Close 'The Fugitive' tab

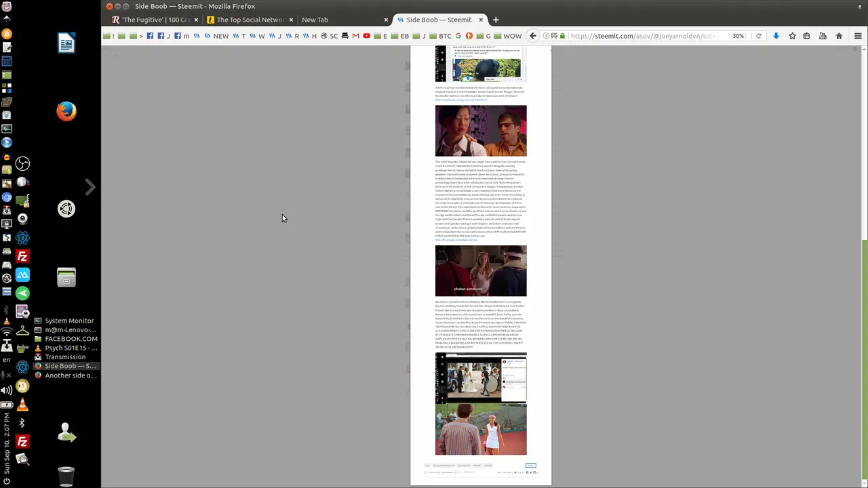pos(197,20)
